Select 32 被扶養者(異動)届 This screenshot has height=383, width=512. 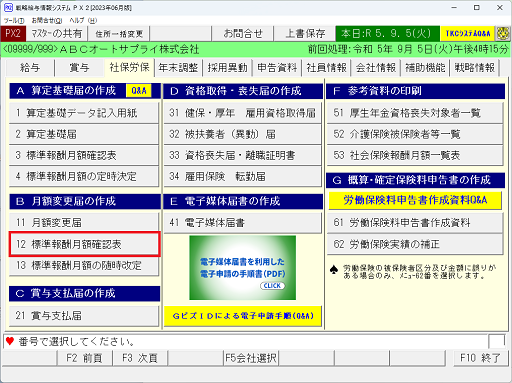pos(242,134)
